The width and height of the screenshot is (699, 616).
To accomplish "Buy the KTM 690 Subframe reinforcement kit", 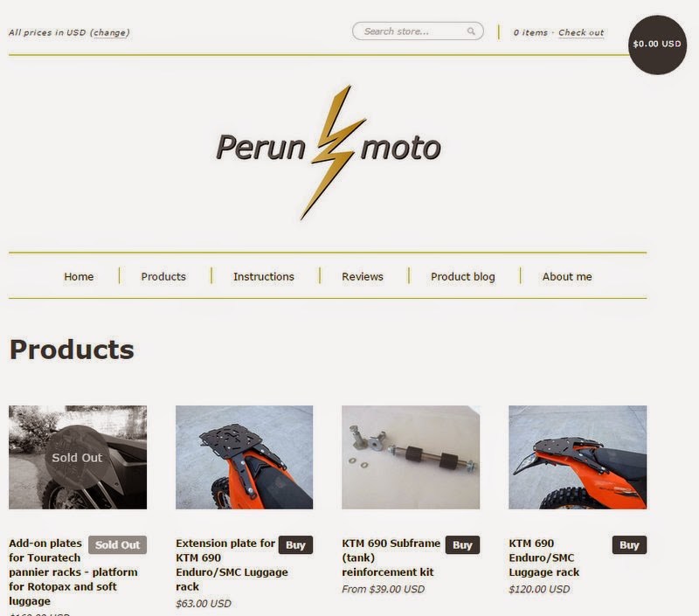I will [462, 544].
